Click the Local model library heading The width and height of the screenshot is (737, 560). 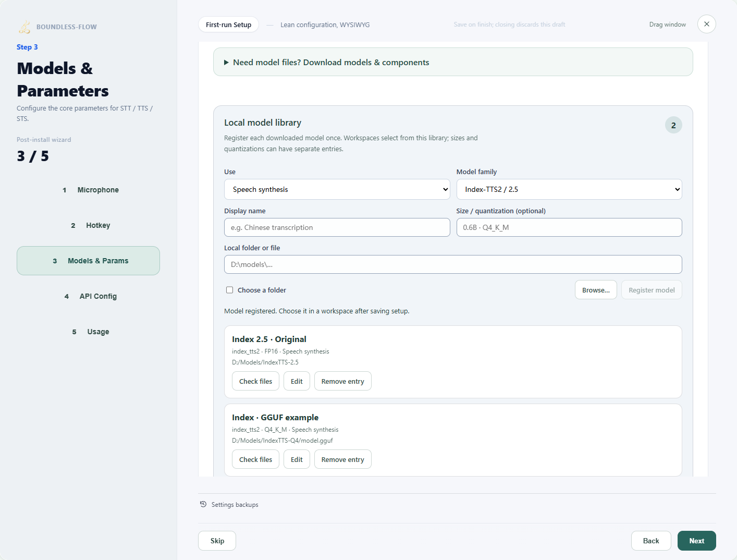263,123
